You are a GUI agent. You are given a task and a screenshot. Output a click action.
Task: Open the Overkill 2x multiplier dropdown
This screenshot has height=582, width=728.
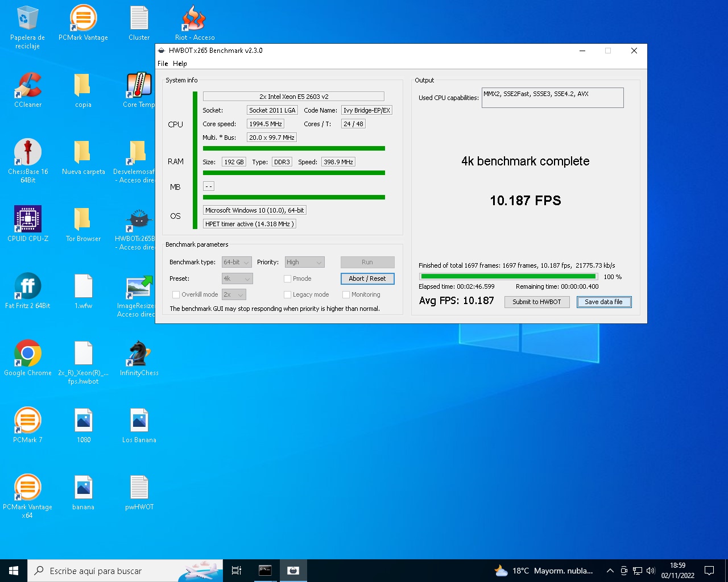click(234, 294)
